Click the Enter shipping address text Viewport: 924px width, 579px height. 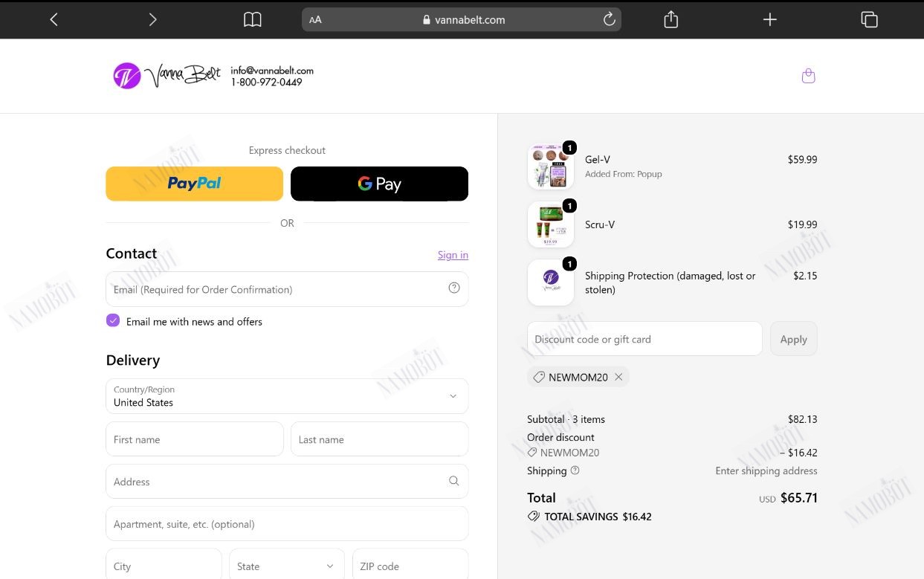coord(766,470)
